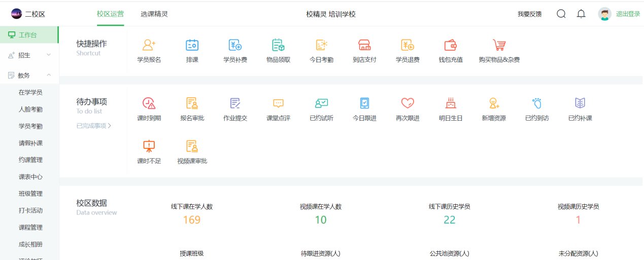This screenshot has width=644, height=260.
Task: Click the 退出登录 logout link
Action: (x=628, y=14)
